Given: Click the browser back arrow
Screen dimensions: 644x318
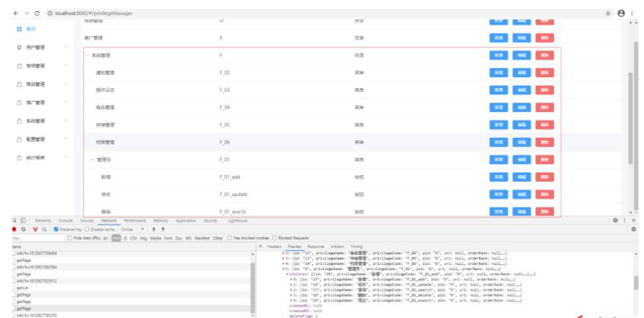Looking at the screenshot, I should tap(16, 13).
